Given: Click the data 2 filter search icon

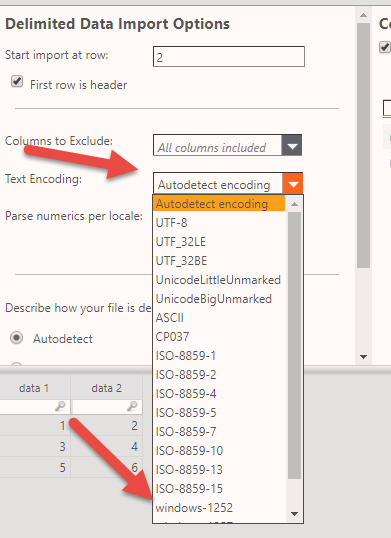Looking at the screenshot, I should [x=132, y=406].
